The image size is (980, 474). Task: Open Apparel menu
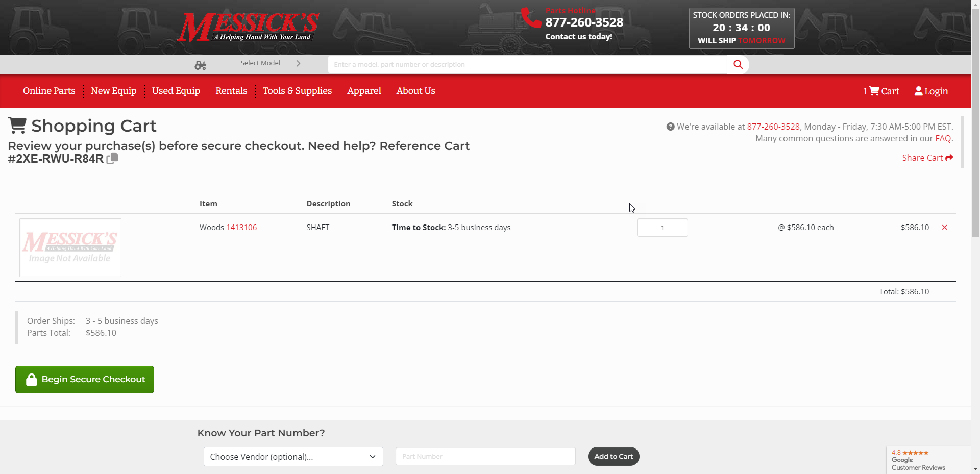pos(364,91)
